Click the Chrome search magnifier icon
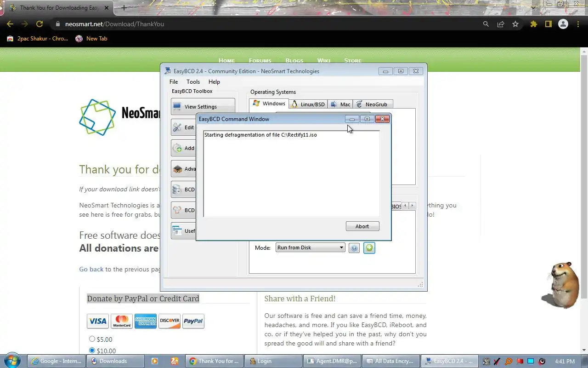The width and height of the screenshot is (588, 368). pos(486,24)
